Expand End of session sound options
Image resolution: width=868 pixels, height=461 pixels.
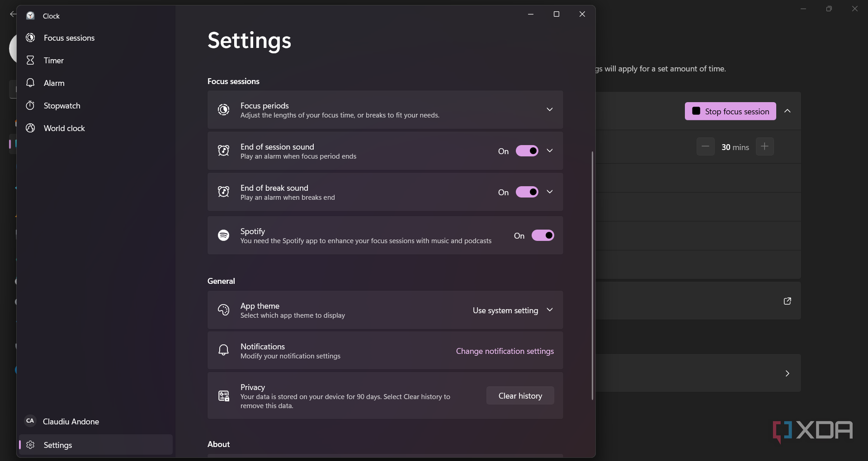(x=550, y=151)
